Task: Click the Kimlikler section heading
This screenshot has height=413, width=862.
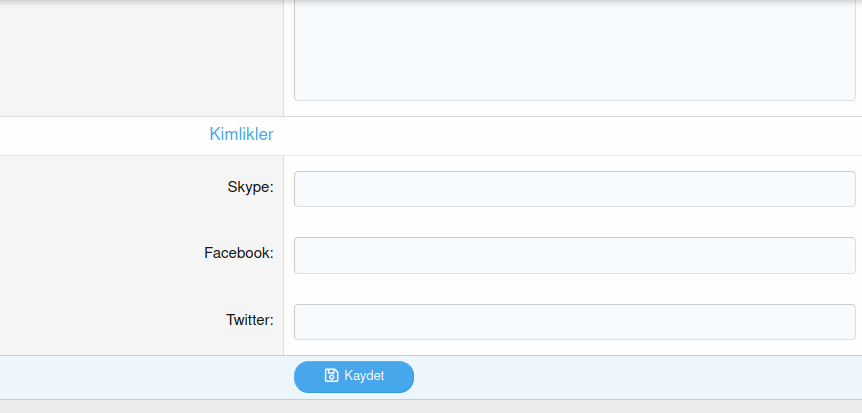Action: (241, 134)
